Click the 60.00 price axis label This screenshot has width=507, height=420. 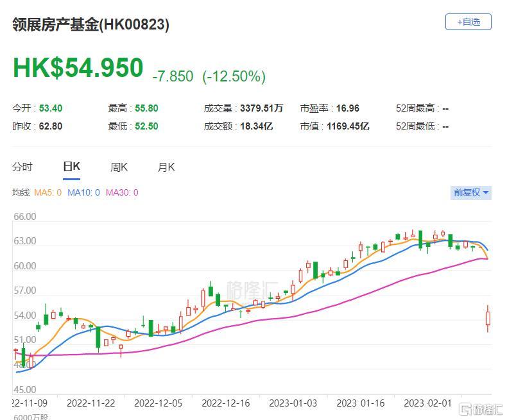[25, 266]
